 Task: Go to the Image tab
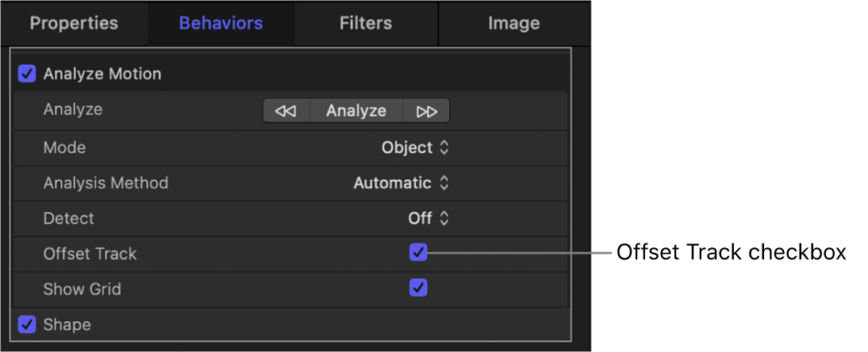pyautogui.click(x=513, y=23)
